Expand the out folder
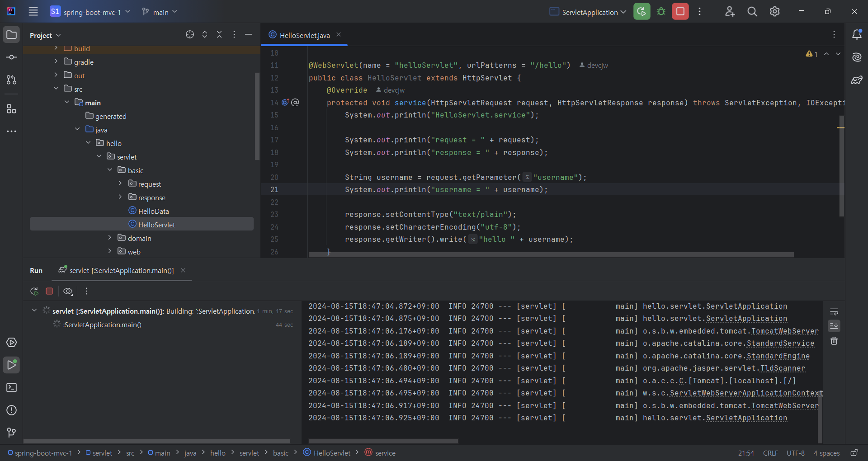The height and width of the screenshot is (461, 868). point(56,75)
